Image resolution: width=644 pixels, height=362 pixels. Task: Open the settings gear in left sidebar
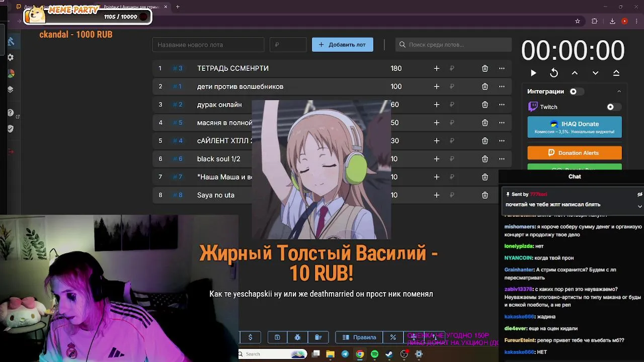coord(11,57)
